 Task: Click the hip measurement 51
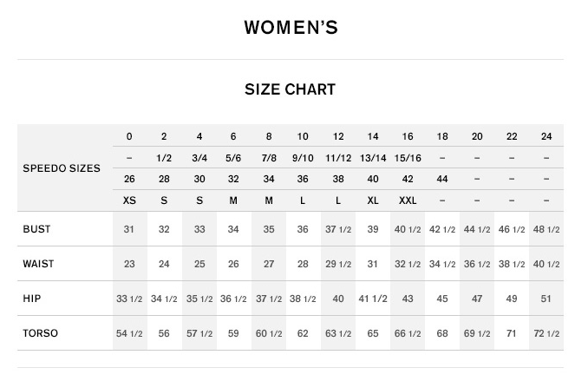[x=546, y=299]
